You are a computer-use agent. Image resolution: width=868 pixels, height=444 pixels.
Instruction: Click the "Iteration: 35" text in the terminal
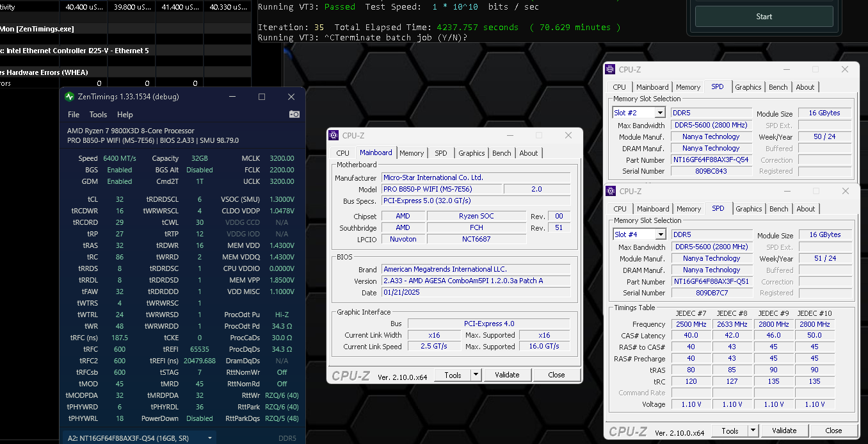pyautogui.click(x=291, y=28)
